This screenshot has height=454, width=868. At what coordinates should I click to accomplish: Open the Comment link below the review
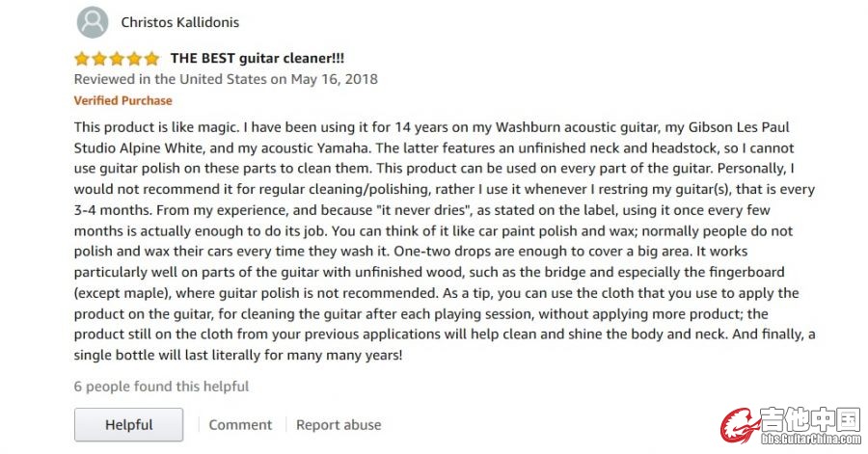240,425
